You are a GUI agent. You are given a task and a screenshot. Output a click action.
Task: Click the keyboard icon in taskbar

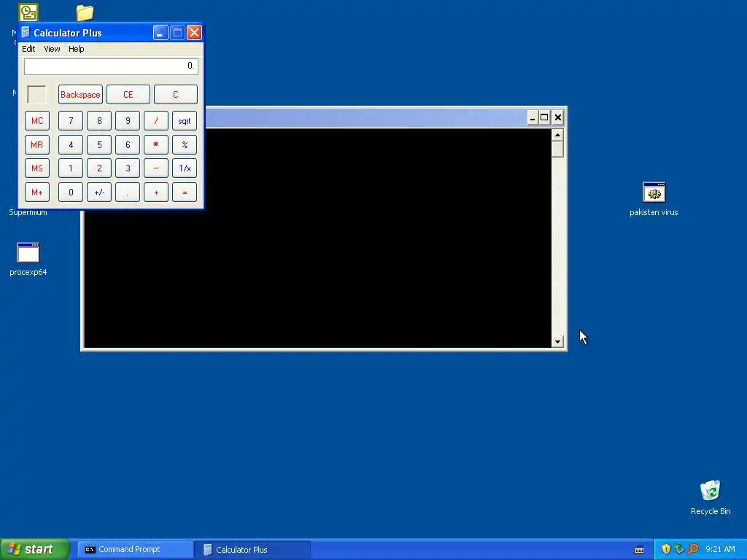click(639, 550)
